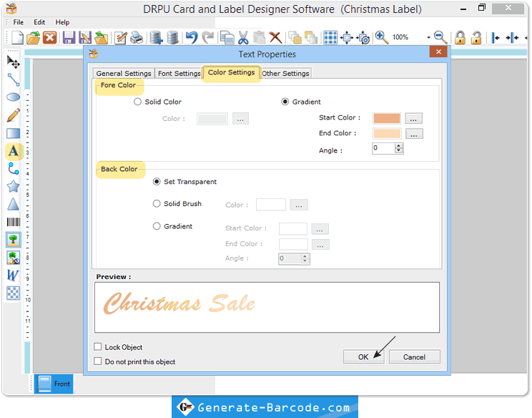This screenshot has height=418, width=532.
Task: Close the Text Properties dialog
Action: pos(438,52)
